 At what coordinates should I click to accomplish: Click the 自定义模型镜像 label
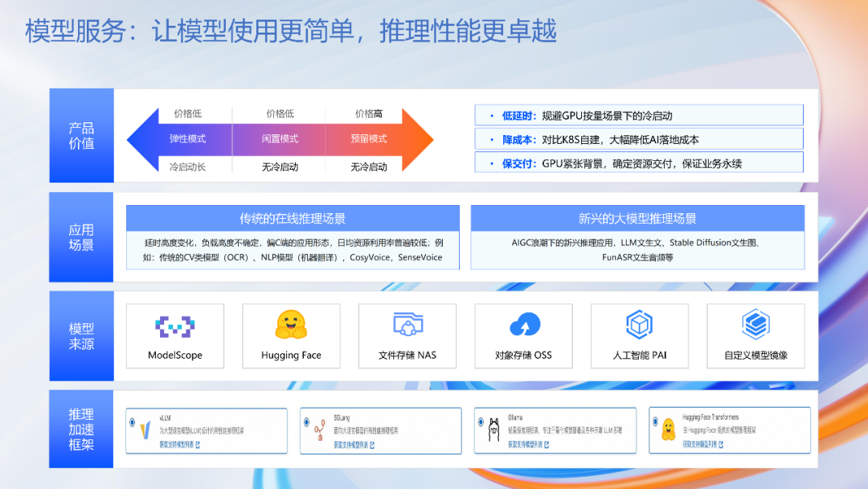(x=755, y=355)
